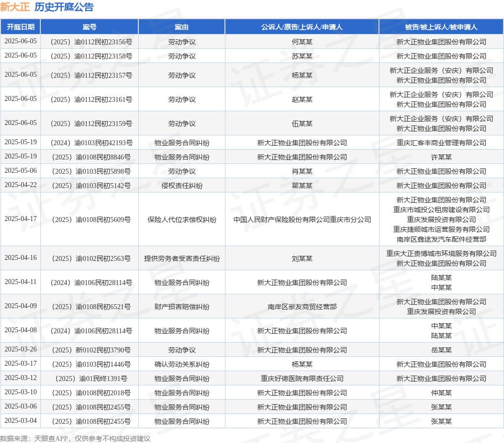Select hearing date 2025-04-17
This screenshot has width=504, height=443.
point(21,219)
